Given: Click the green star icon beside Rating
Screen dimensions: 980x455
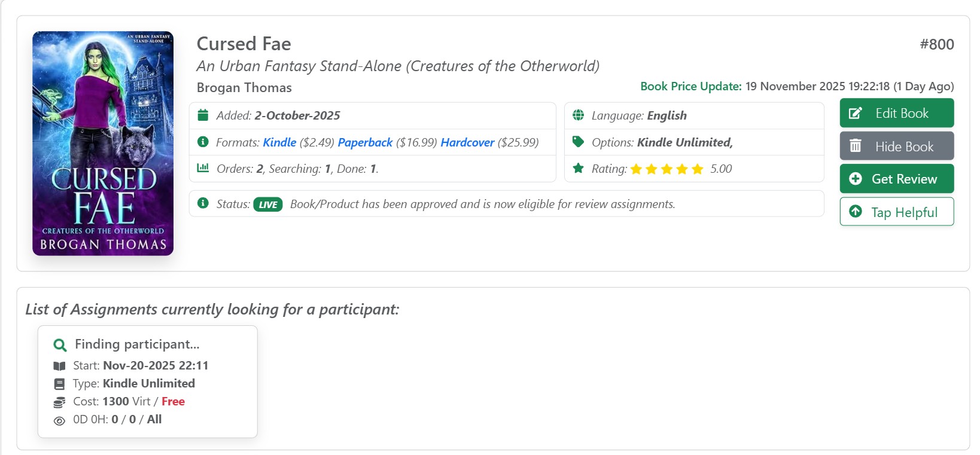Looking at the screenshot, I should click(578, 168).
